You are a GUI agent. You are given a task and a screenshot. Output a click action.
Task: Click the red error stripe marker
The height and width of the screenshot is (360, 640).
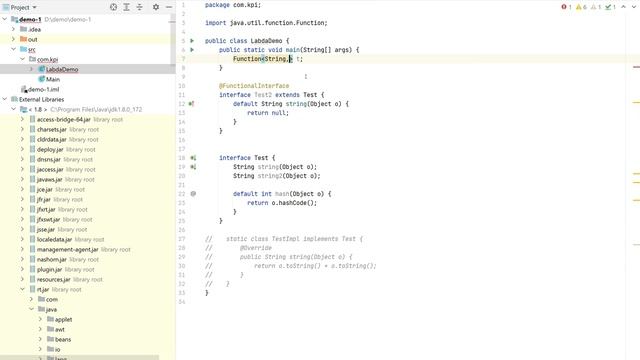636,67
